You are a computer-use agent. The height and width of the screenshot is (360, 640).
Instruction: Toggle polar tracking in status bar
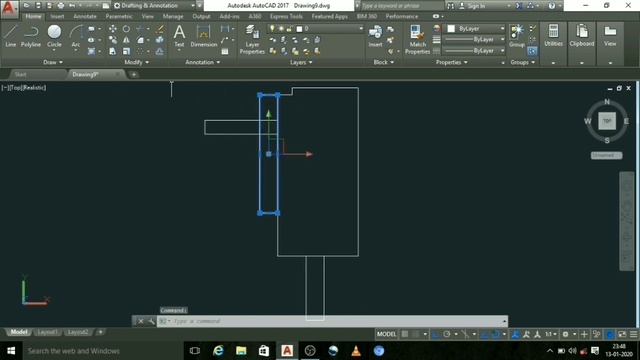tap(447, 334)
